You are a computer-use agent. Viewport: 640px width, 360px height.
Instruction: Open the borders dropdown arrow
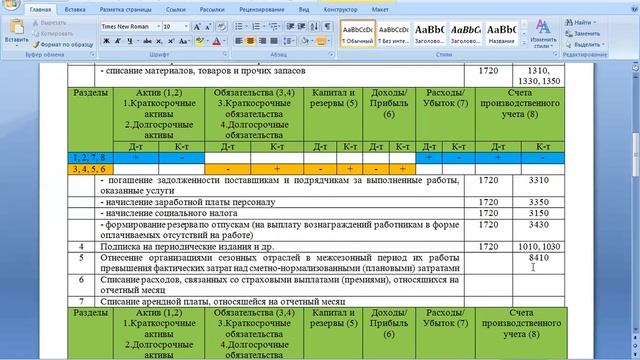[x=329, y=41]
